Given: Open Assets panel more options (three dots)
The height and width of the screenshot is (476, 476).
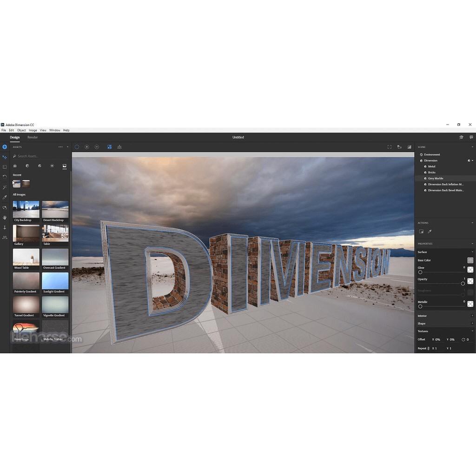Looking at the screenshot, I should click(x=60, y=147).
